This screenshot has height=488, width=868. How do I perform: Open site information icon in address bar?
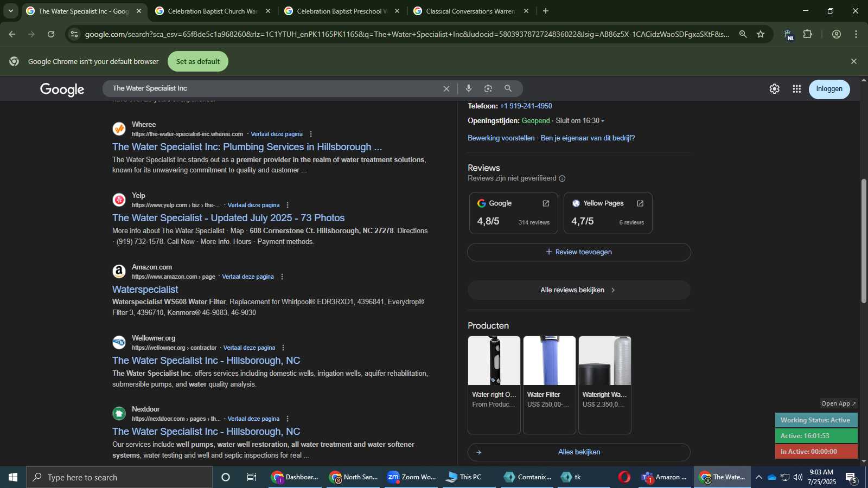74,34
